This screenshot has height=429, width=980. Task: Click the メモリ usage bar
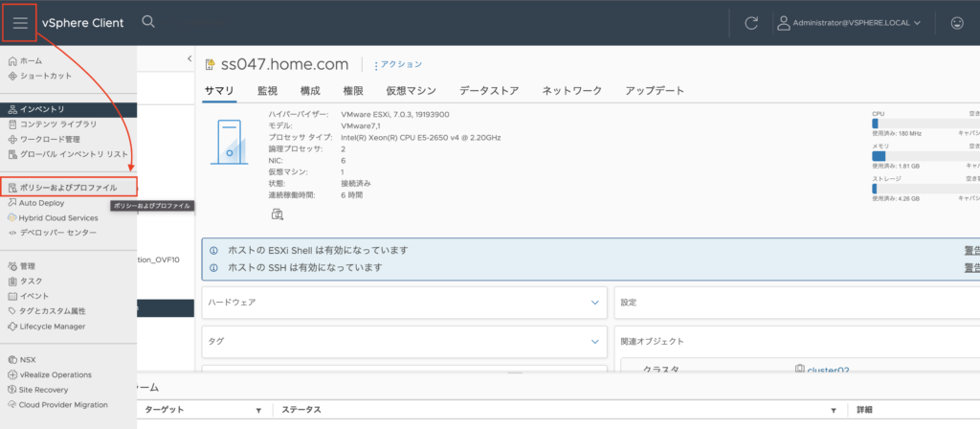click(x=925, y=156)
